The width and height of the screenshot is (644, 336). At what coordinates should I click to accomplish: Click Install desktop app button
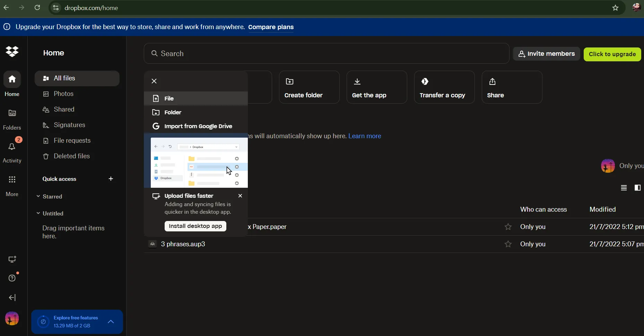(x=195, y=226)
